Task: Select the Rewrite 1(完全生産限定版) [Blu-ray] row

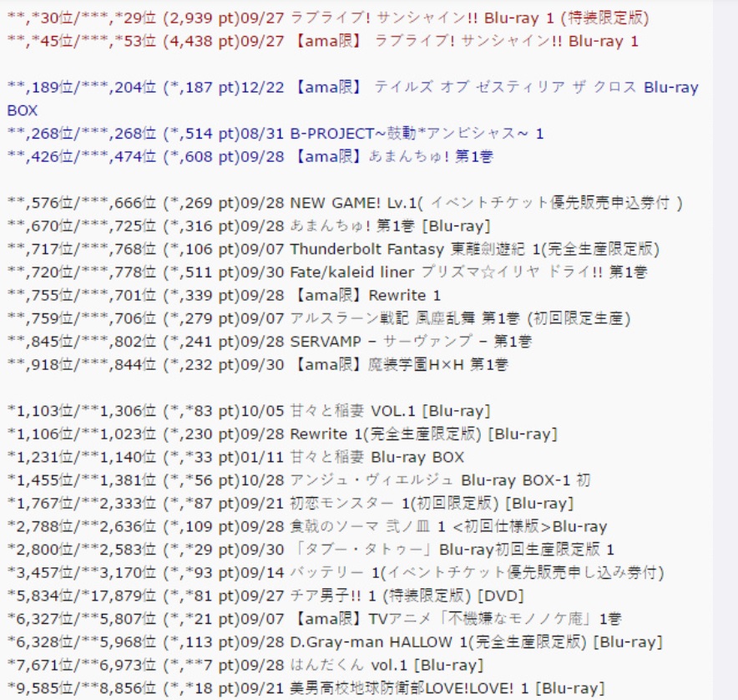Action: click(282, 434)
